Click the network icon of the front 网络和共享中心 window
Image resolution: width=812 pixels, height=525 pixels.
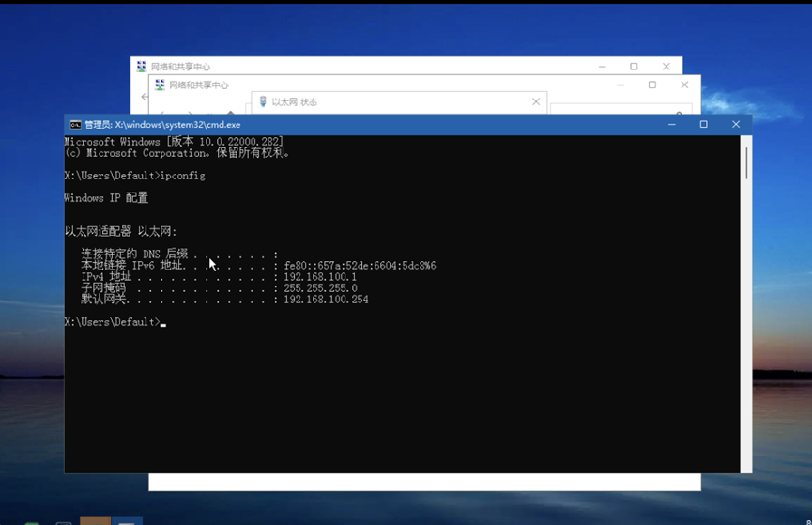(160, 85)
